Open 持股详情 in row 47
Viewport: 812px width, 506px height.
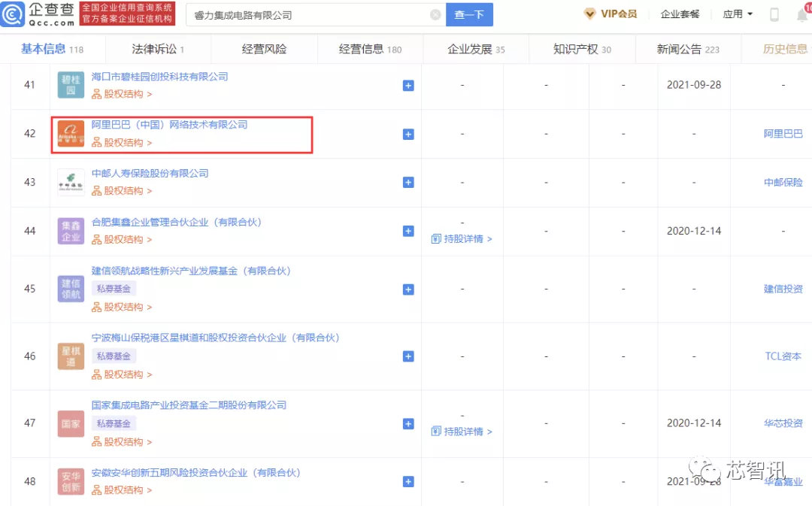(462, 432)
